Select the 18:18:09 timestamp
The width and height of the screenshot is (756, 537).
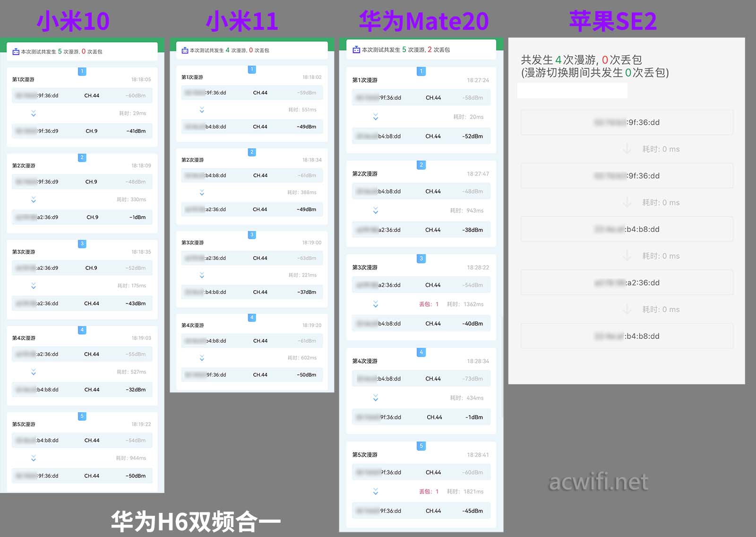[x=141, y=165]
